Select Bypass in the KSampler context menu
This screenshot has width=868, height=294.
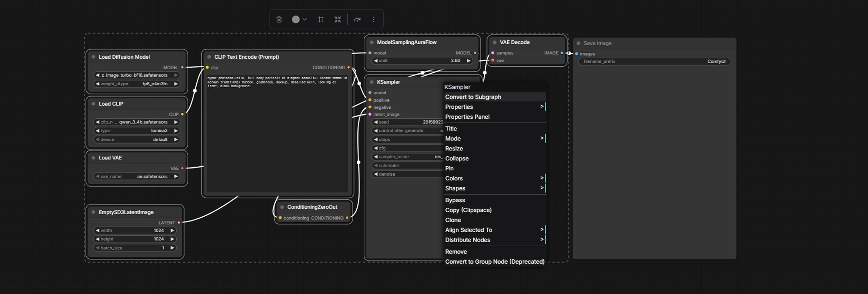(x=455, y=200)
